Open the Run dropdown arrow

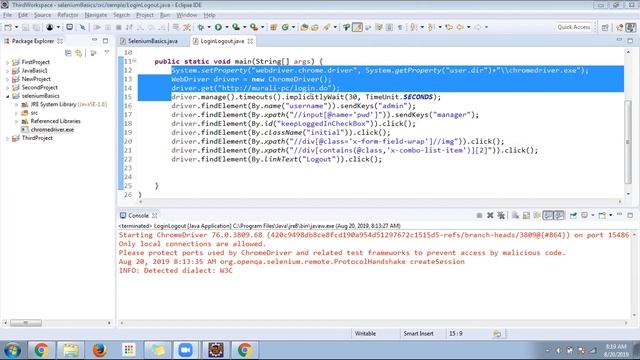[x=227, y=27]
